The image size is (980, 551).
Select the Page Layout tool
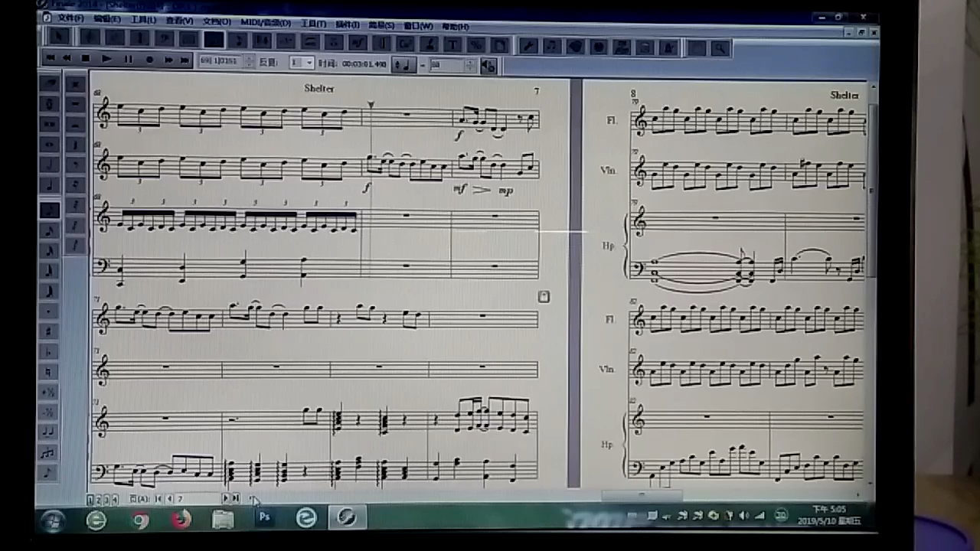(x=499, y=45)
